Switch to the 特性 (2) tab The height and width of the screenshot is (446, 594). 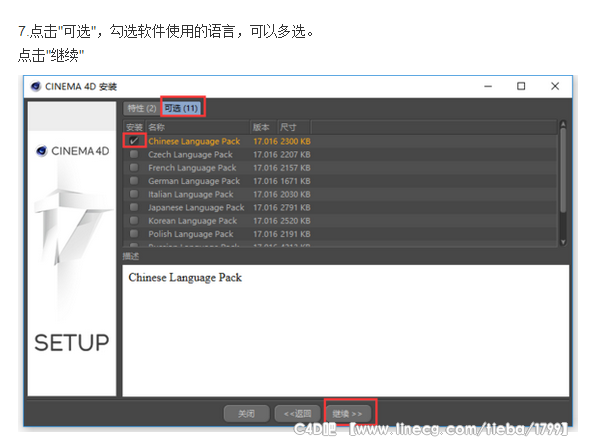click(142, 108)
